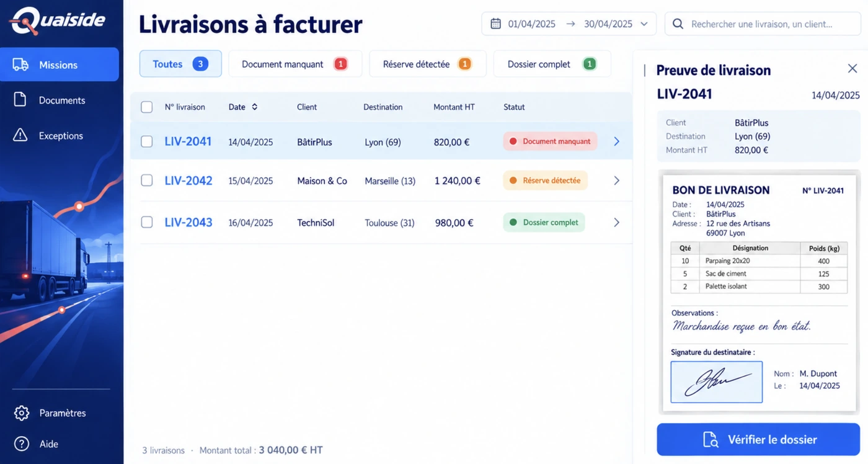Click the Destination column header
868x464 pixels.
pyautogui.click(x=383, y=107)
